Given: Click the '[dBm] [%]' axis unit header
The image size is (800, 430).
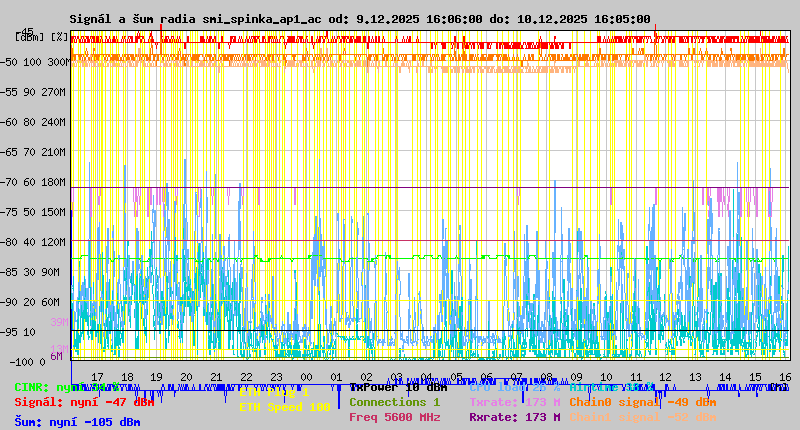Looking at the screenshot, I should coord(41,37).
